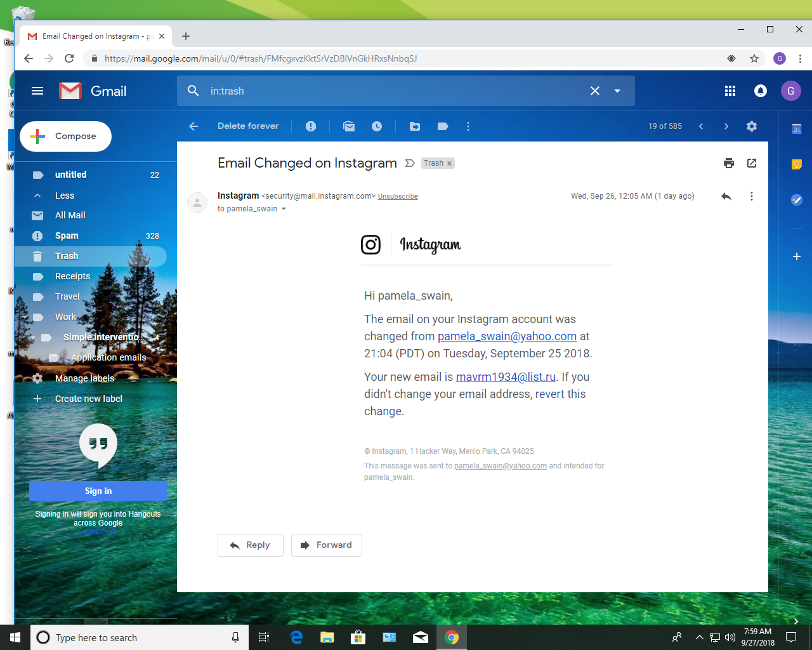Open the Mail app on the taskbar
The image size is (812, 650).
(x=421, y=637)
